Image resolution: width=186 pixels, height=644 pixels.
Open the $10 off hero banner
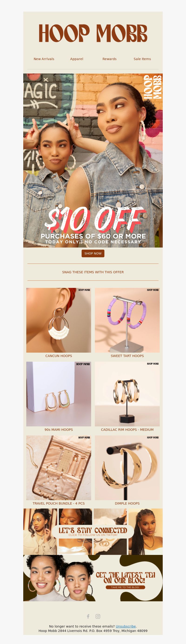[x=93, y=161]
